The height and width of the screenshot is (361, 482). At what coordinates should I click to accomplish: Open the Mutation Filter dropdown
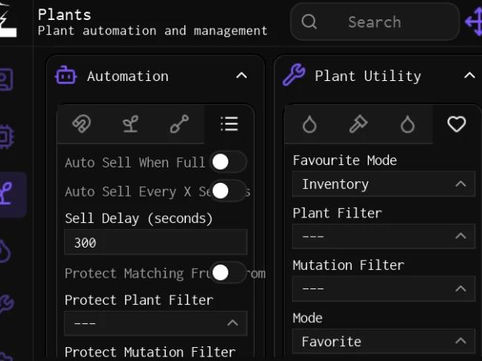pyautogui.click(x=384, y=288)
